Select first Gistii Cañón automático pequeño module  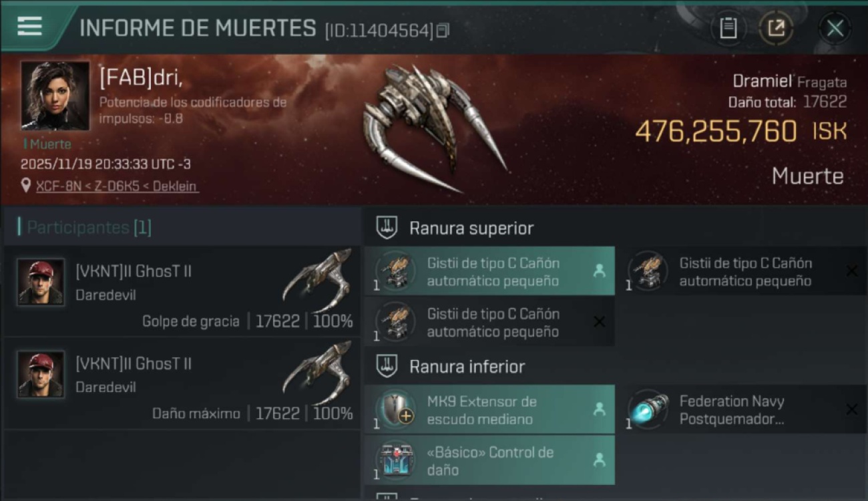[x=489, y=271]
